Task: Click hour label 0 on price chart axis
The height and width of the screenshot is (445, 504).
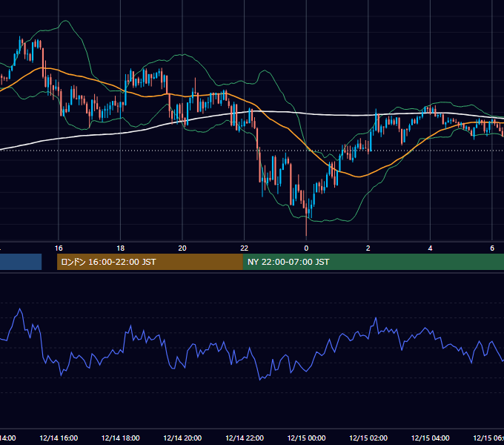Action: [x=306, y=248]
